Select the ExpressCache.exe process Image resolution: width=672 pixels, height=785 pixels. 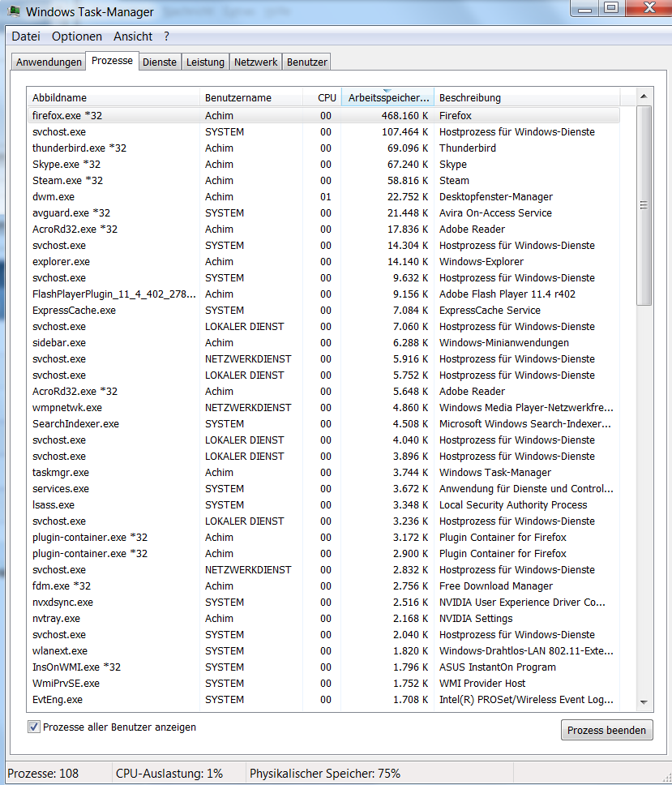tap(323, 311)
